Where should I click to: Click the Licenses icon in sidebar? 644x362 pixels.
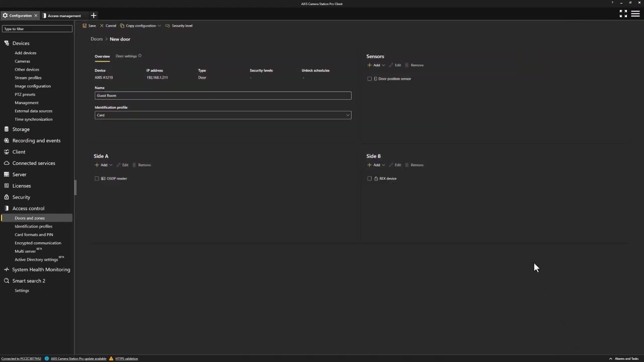tap(7, 186)
